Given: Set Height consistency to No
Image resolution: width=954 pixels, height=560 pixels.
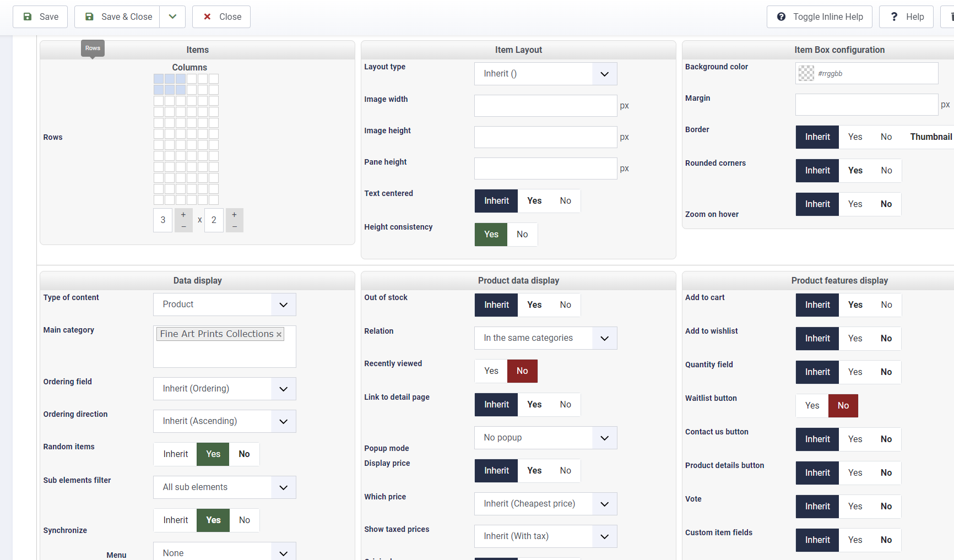Looking at the screenshot, I should point(522,235).
